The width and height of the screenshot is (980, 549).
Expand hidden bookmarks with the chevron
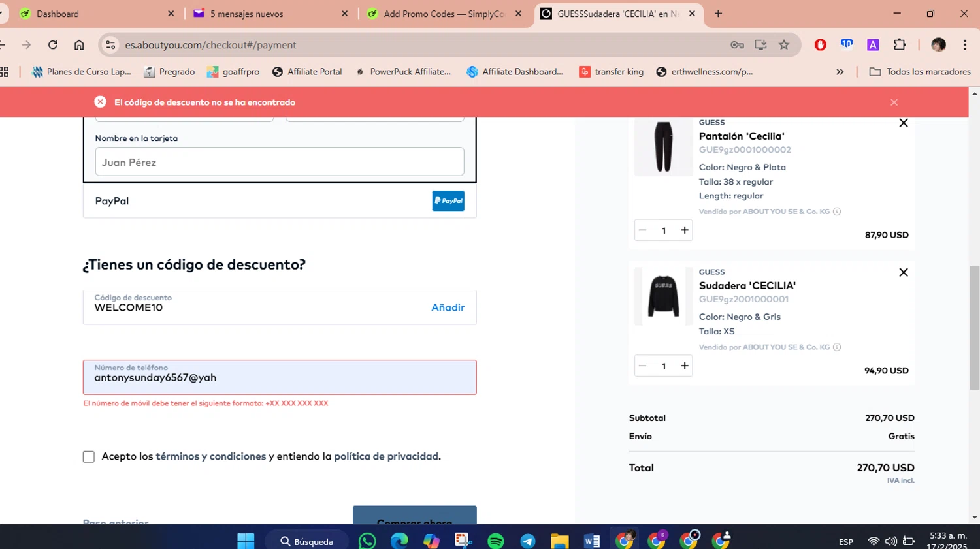point(840,72)
